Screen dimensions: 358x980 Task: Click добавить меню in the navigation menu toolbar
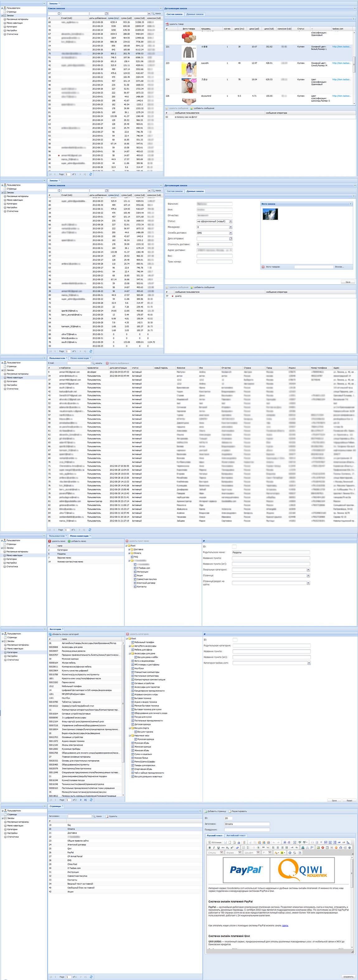[77, 541]
